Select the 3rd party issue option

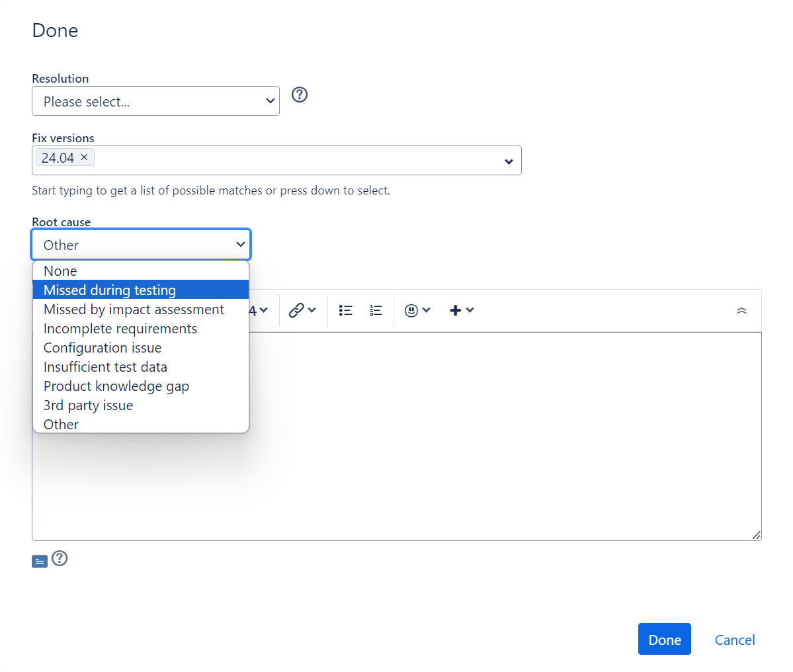pyautogui.click(x=88, y=405)
